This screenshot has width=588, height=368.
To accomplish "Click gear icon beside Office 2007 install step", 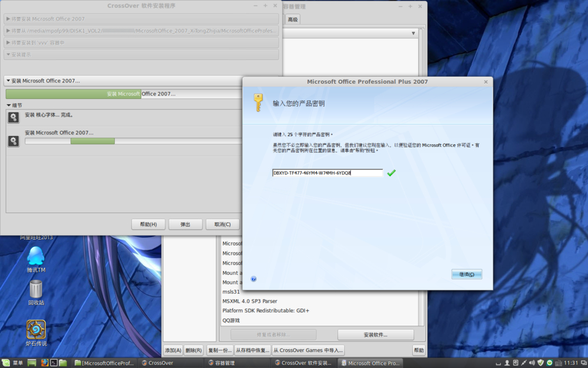I will [x=14, y=141].
